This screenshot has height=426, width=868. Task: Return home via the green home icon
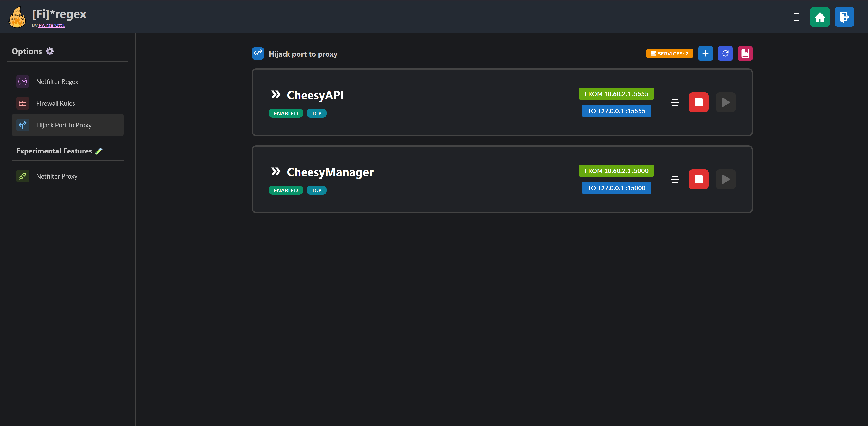pyautogui.click(x=820, y=17)
